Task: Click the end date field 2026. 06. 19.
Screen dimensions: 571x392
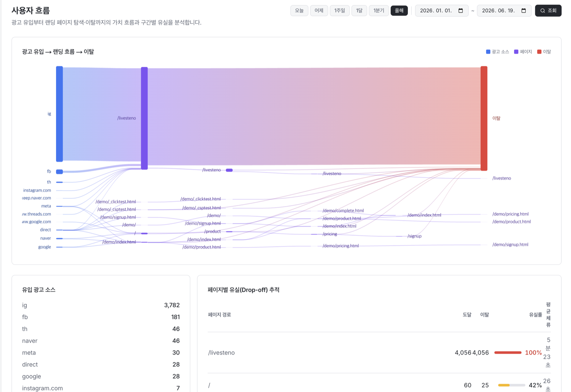Action: (x=504, y=11)
